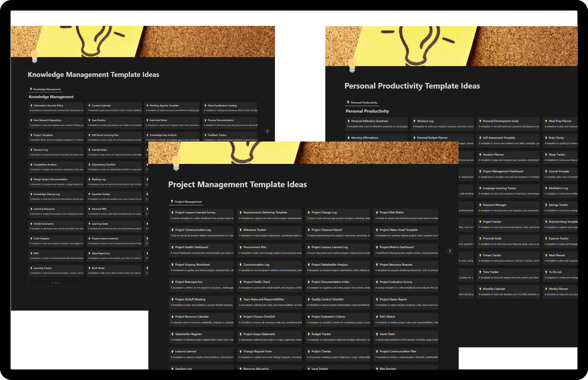Image resolution: width=588 pixels, height=380 pixels.
Task: Click the help icon on Project Management page
Action: (450, 251)
